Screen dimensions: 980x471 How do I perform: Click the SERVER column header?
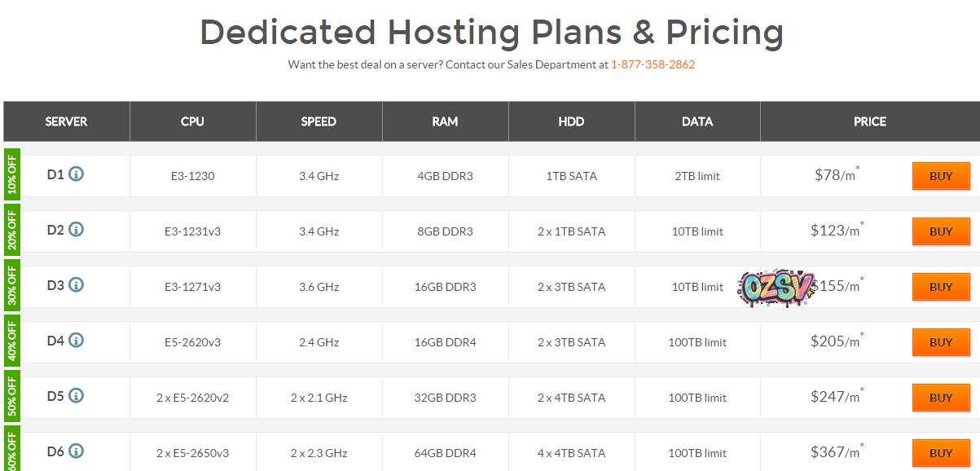[x=66, y=121]
